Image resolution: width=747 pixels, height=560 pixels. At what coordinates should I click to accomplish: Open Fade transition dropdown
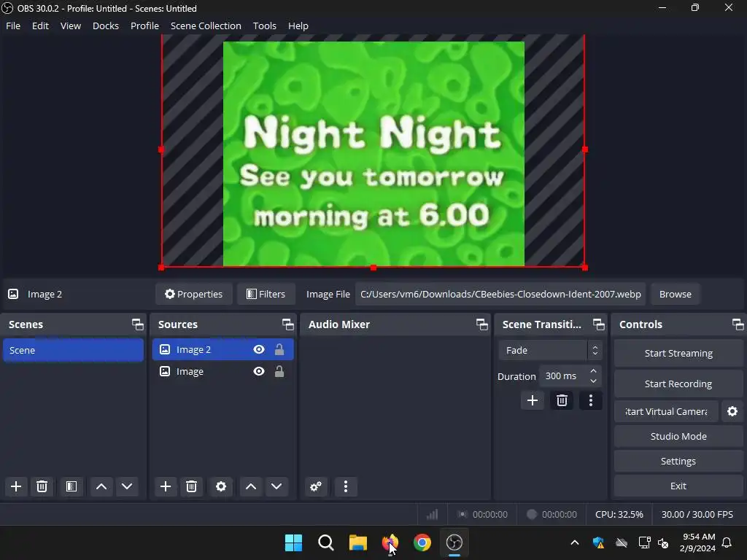point(550,351)
